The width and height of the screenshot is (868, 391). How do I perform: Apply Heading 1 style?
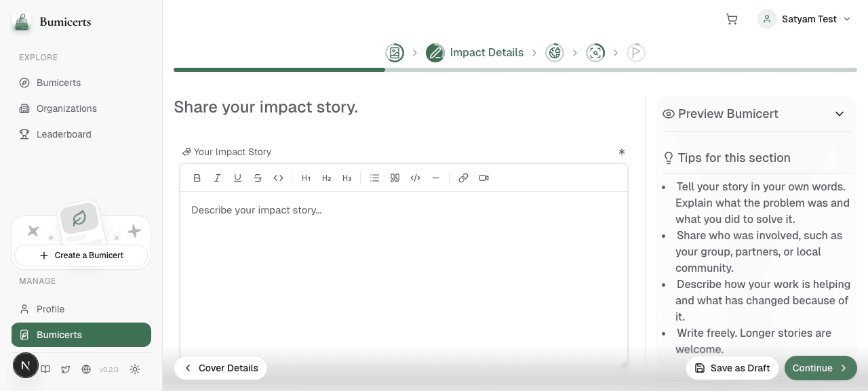307,178
